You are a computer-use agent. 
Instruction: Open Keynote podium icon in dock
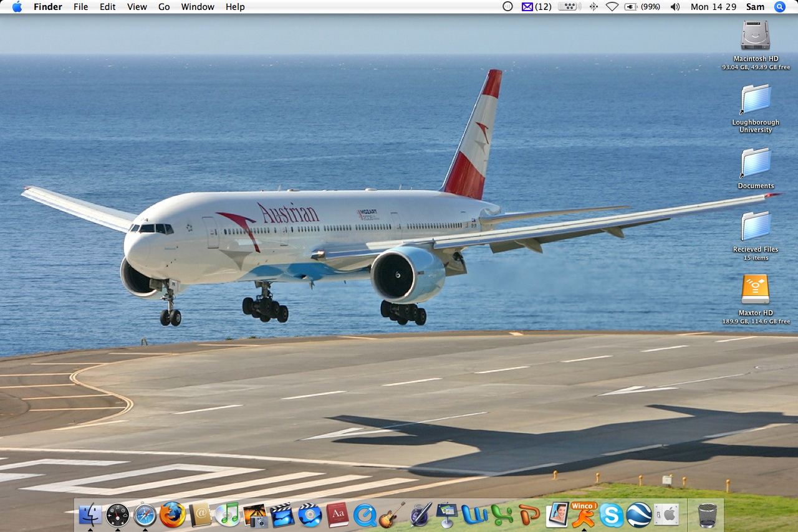[x=447, y=515]
